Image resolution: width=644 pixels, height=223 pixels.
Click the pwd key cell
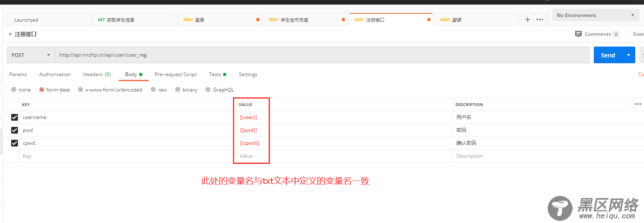tap(127, 130)
